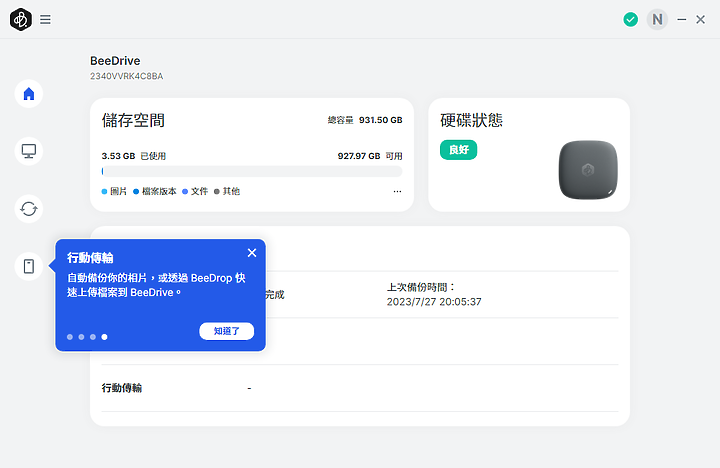Click the 上次備份時間 label
The image size is (720, 468).
click(x=421, y=288)
